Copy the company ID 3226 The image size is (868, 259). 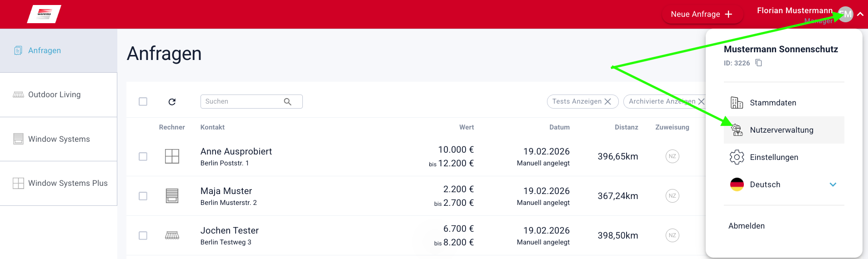click(x=758, y=63)
